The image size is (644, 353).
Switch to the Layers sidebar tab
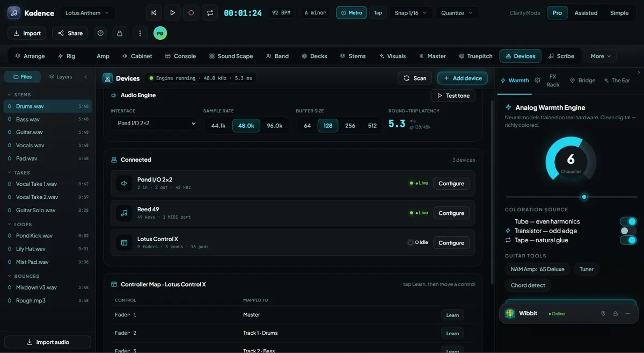(61, 77)
